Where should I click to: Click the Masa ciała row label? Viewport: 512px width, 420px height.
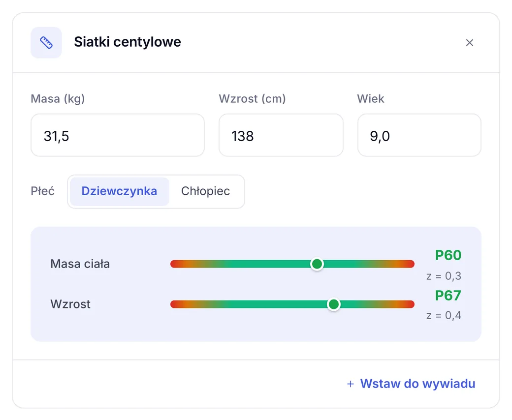(80, 264)
